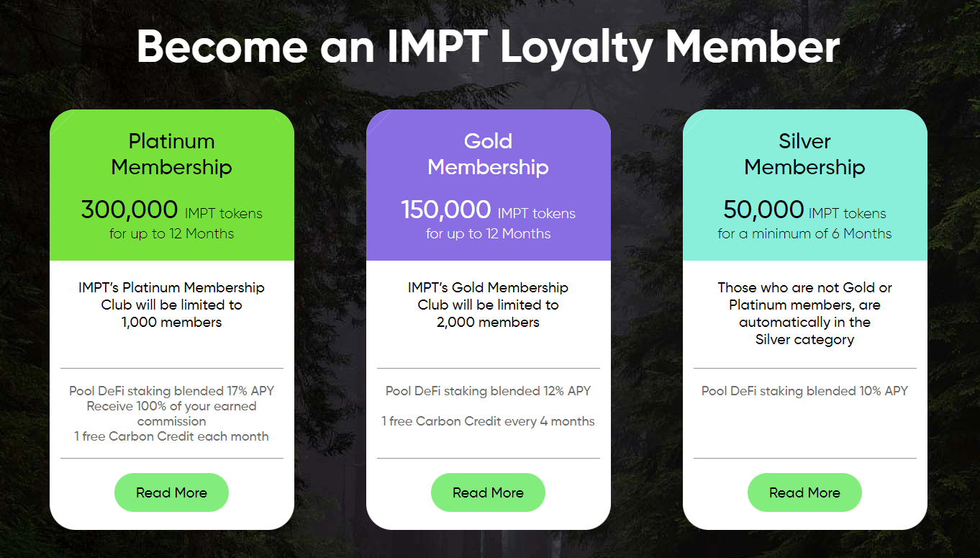Screen dimensions: 980x558
Task: Click the Gold Membership heading
Action: 488,154
